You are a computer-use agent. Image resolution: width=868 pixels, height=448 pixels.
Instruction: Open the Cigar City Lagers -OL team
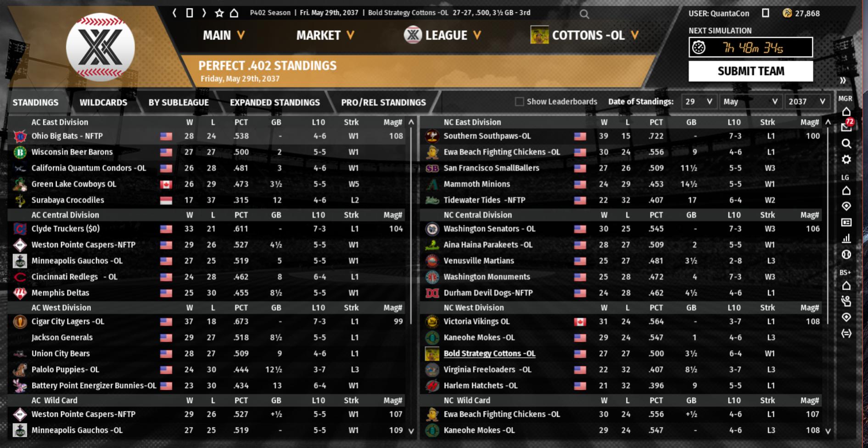pyautogui.click(x=68, y=321)
